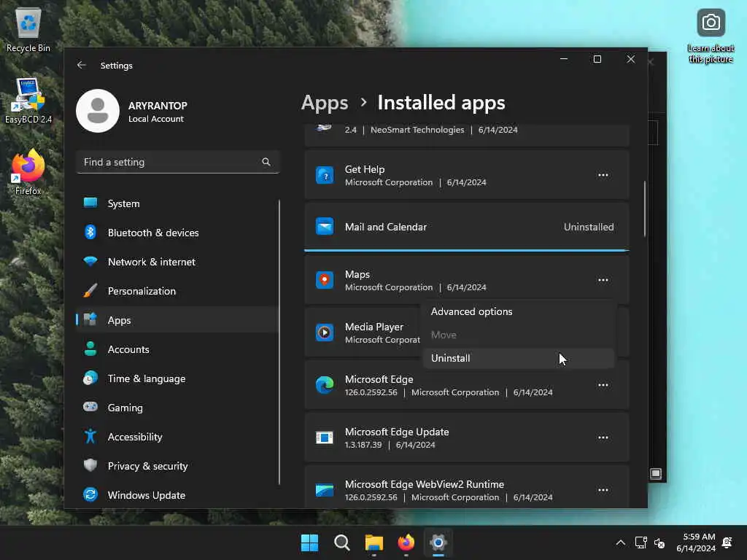
Task: Open Network & internet category
Action: pos(177,262)
